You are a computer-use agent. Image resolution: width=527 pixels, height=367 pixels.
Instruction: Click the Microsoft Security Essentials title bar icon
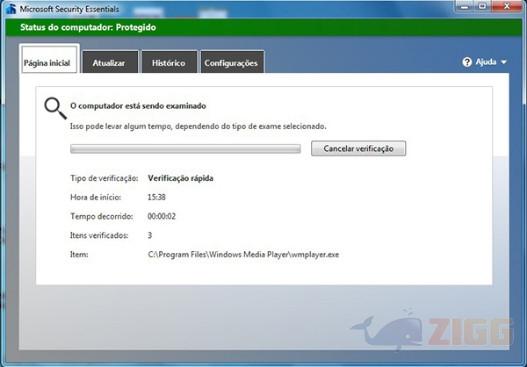coord(10,9)
